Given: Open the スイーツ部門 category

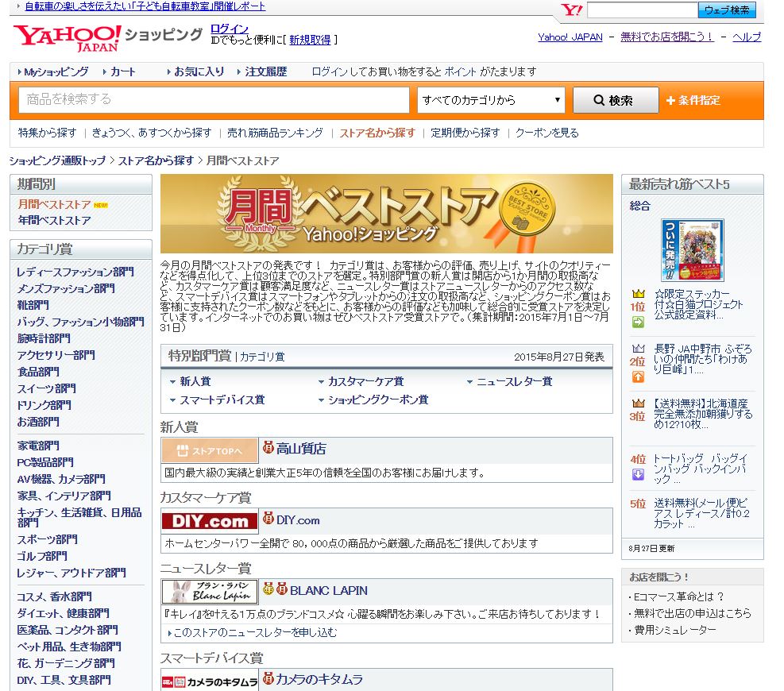Looking at the screenshot, I should 47,388.
